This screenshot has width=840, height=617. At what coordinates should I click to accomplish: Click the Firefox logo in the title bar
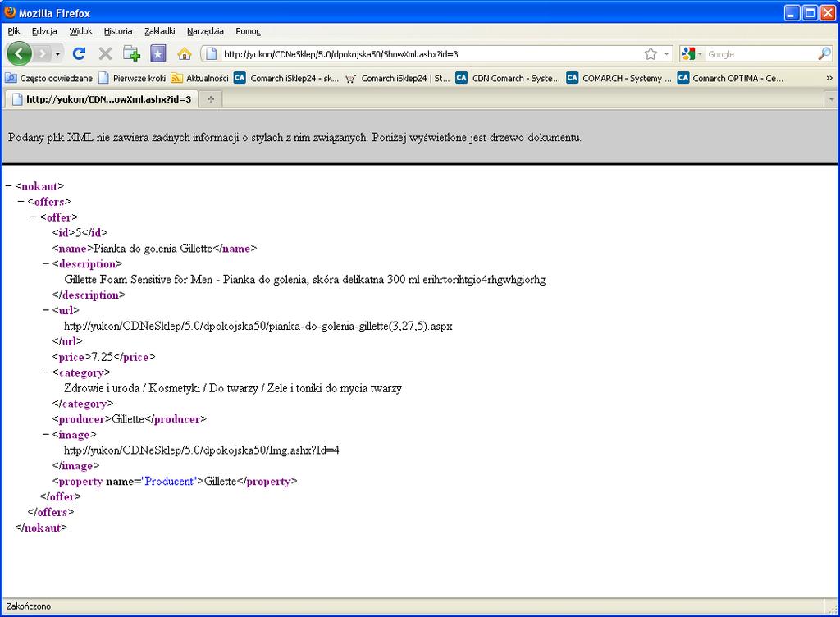click(x=10, y=11)
